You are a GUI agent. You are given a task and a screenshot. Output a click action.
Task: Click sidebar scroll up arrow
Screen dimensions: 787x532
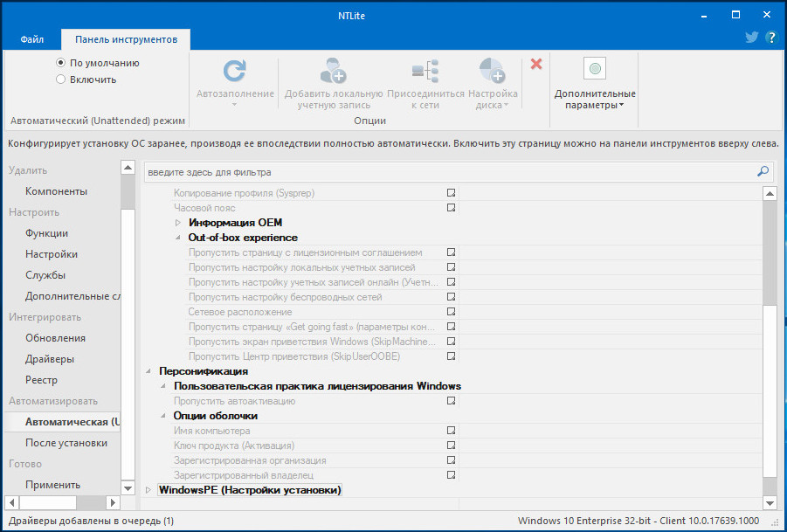coord(128,168)
